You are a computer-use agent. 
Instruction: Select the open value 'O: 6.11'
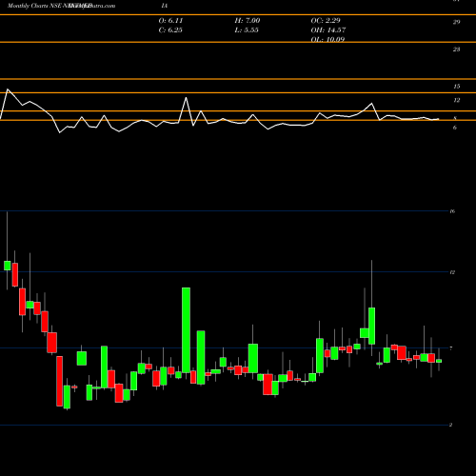[x=170, y=20]
